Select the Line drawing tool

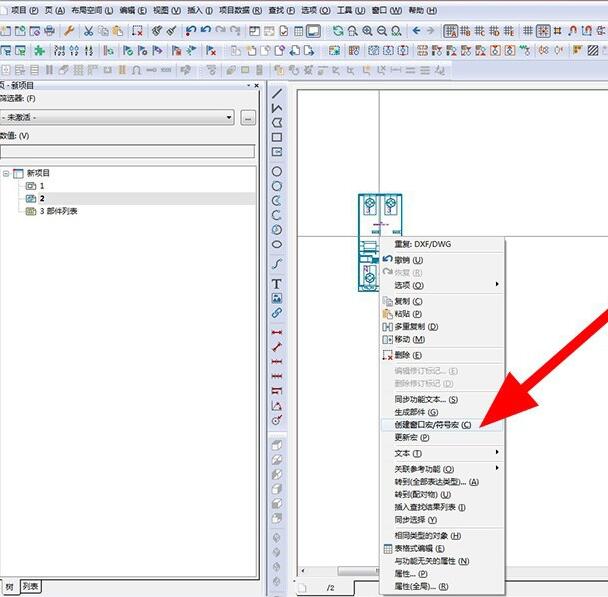(x=277, y=93)
